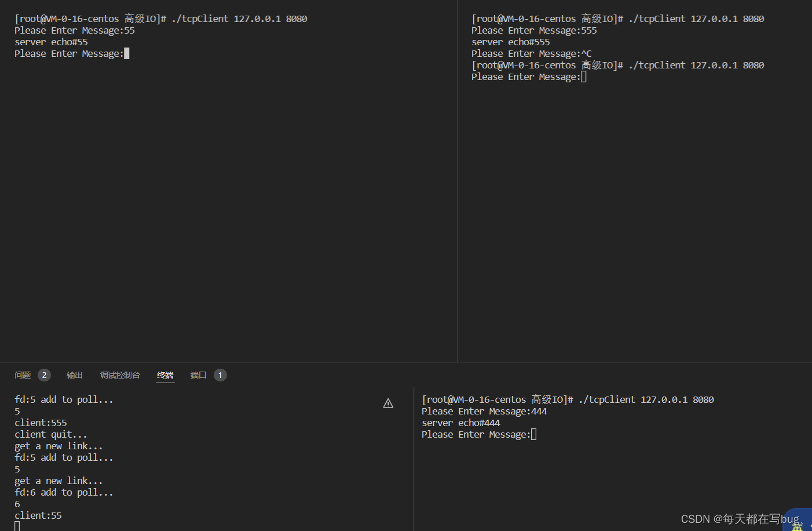Click the ports count badge 1

pyautogui.click(x=220, y=375)
